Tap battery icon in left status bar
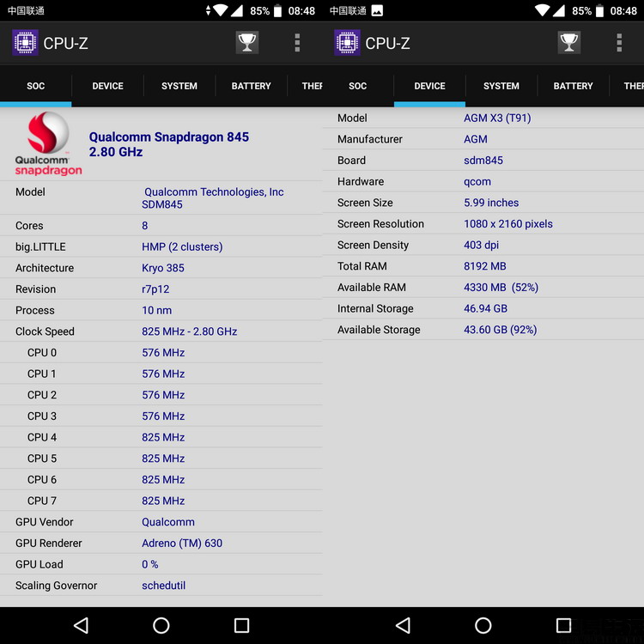644x644 pixels. pos(277,10)
